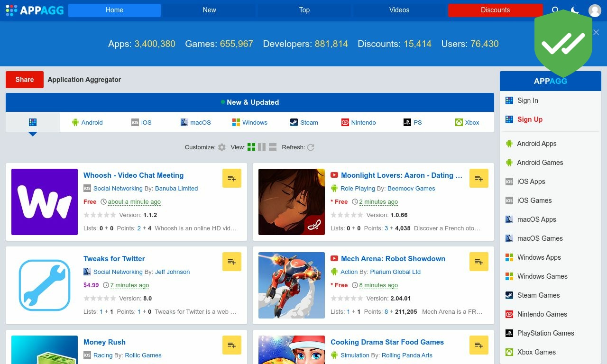Image resolution: width=607 pixels, height=364 pixels.
Task: Add Tweaks for Twitter to list
Action: 232,262
